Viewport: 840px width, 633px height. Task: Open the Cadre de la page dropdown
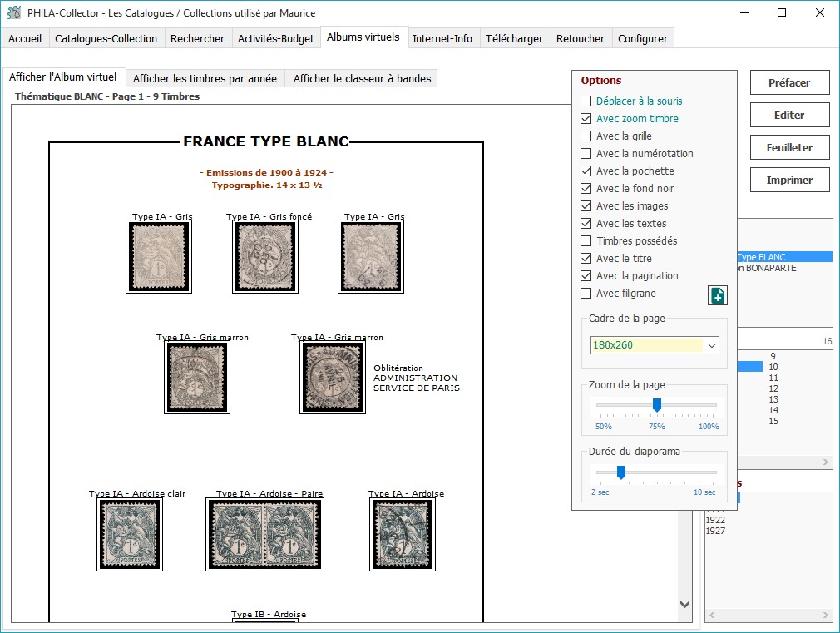pos(711,346)
